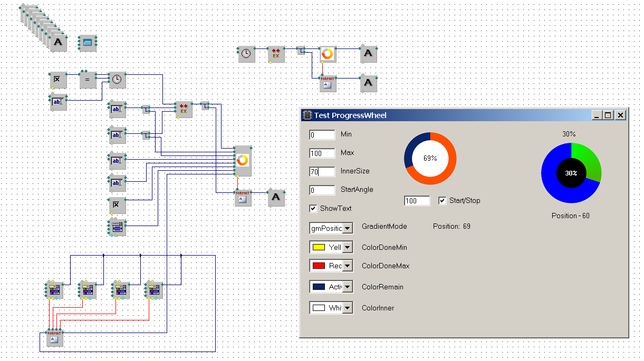Image resolution: width=644 pixels, height=361 pixels.
Task: Click the Min input field
Action: (322, 135)
